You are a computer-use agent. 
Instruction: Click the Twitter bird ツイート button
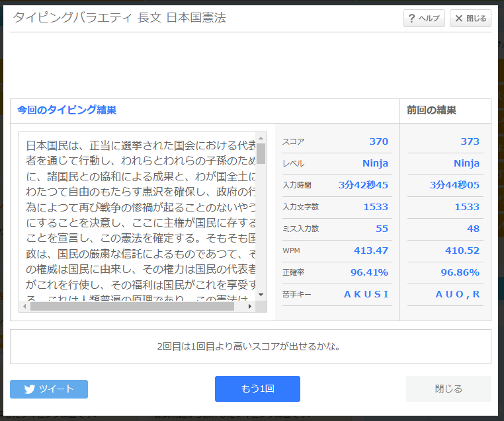pos(49,389)
